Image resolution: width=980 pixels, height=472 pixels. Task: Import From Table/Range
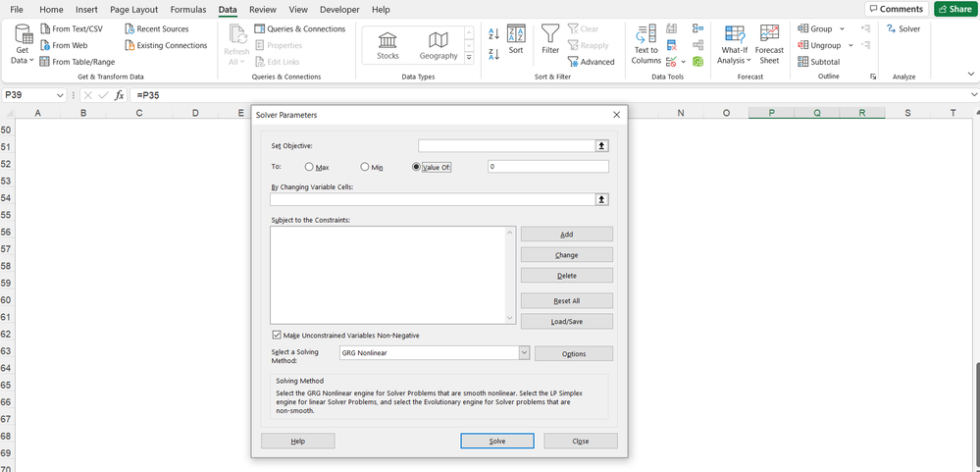pyautogui.click(x=77, y=61)
